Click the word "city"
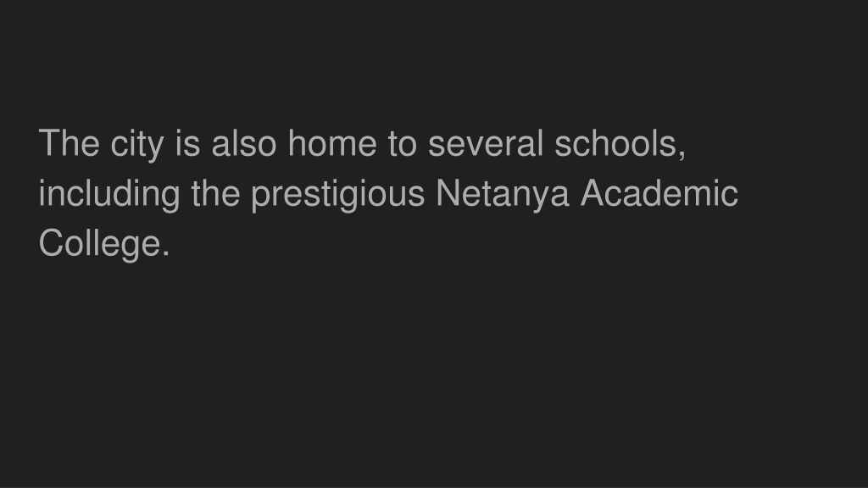The image size is (868, 488). pos(136,145)
